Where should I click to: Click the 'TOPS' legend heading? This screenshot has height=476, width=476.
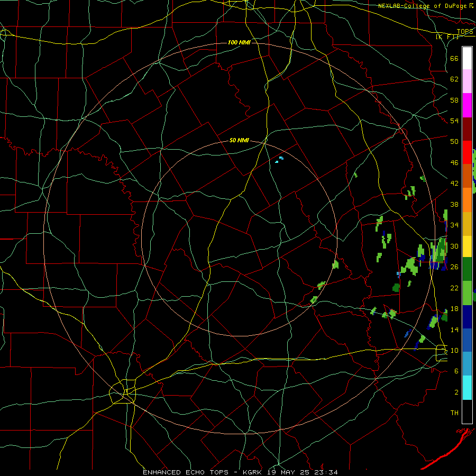click(x=465, y=32)
